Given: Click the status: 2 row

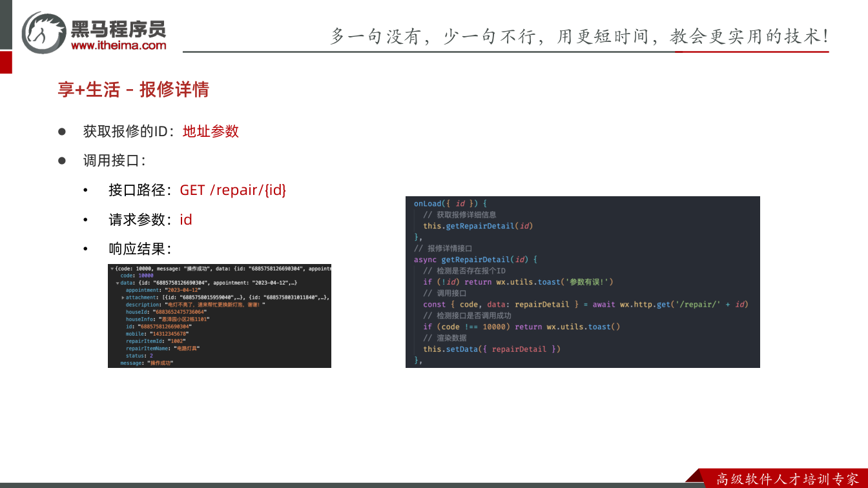Looking at the screenshot, I should 139,356.
